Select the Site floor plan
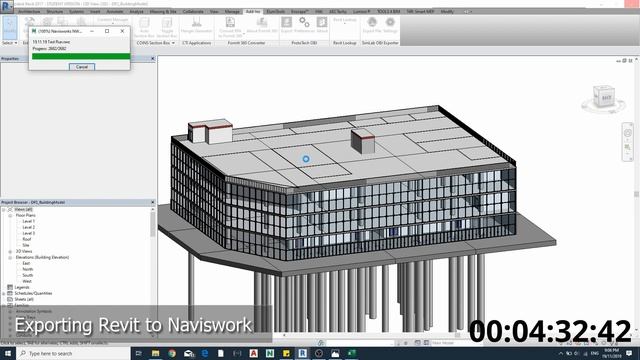640x360 pixels. point(26,245)
